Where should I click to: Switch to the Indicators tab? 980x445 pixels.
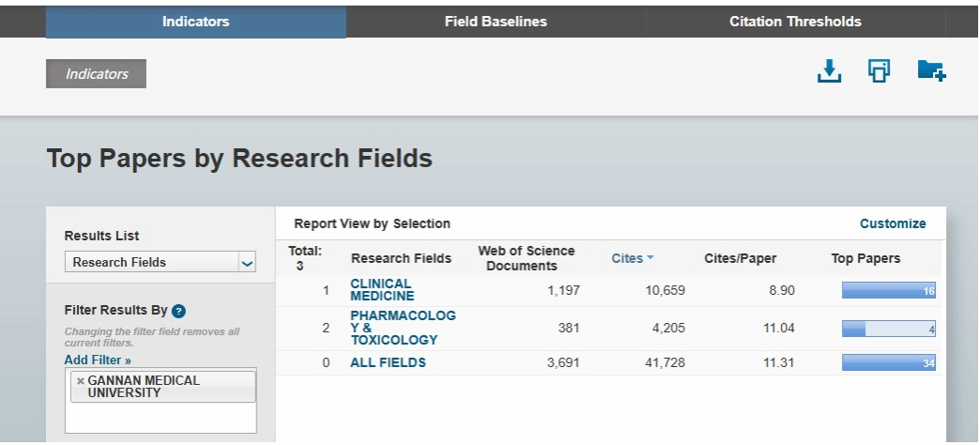[x=195, y=22]
